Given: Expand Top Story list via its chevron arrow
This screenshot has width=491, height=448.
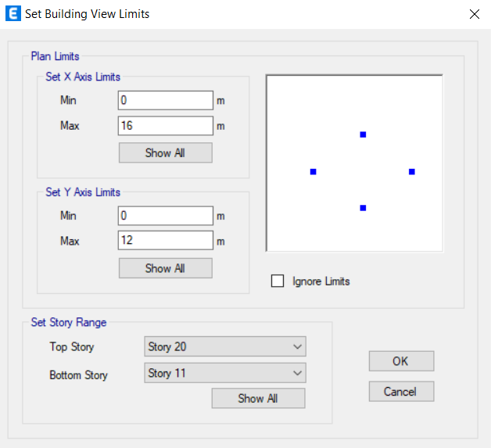Looking at the screenshot, I should (x=297, y=346).
